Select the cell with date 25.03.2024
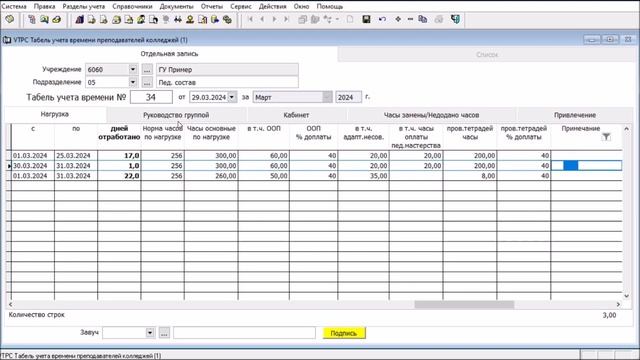Viewport: 640px width, 360px height. pyautogui.click(x=76, y=156)
